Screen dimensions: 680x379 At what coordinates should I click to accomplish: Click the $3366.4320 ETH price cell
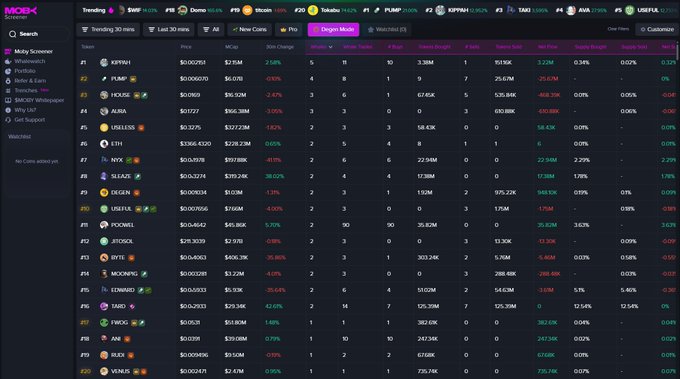coord(196,144)
